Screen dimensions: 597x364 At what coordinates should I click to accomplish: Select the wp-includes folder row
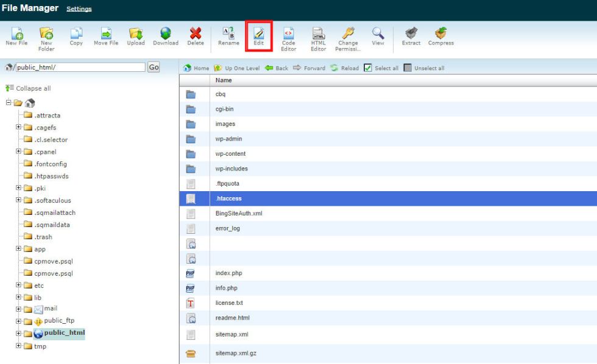pyautogui.click(x=388, y=169)
